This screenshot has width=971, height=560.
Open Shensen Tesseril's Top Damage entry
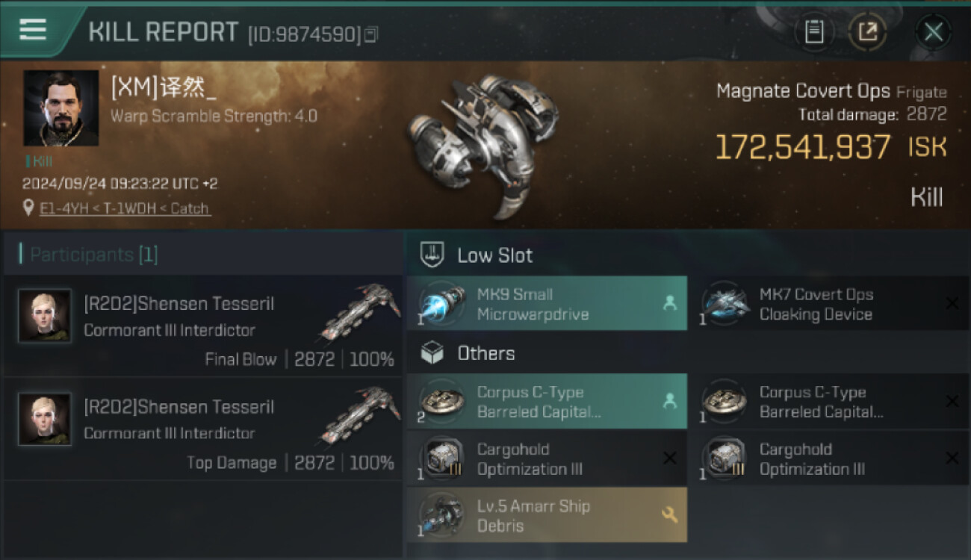pos(202,429)
